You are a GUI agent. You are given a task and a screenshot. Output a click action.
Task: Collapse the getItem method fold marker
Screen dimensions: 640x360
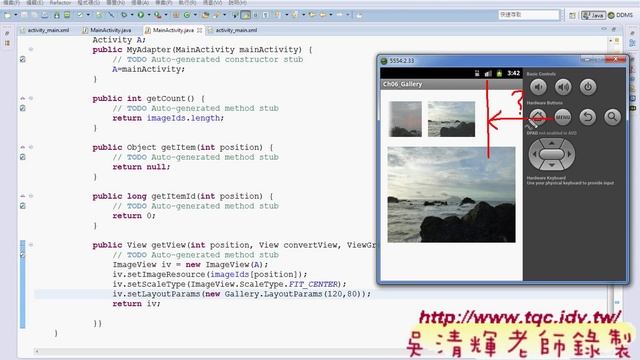(x=31, y=147)
